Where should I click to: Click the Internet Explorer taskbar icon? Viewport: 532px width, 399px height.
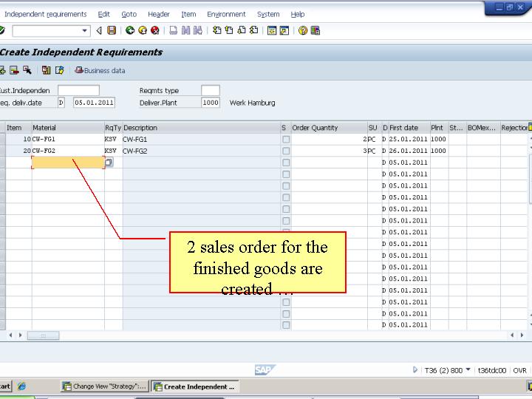21,386
